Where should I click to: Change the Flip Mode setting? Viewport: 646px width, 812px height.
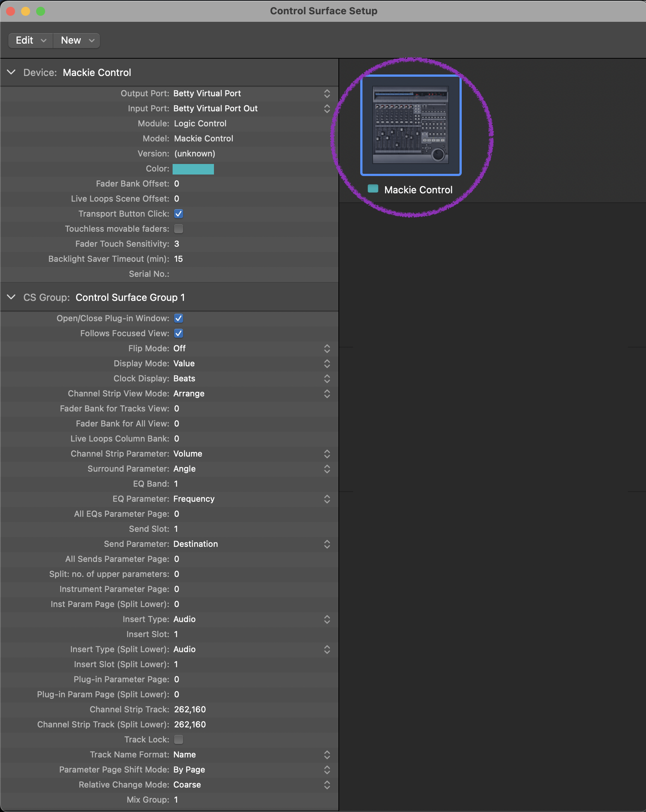pos(327,348)
